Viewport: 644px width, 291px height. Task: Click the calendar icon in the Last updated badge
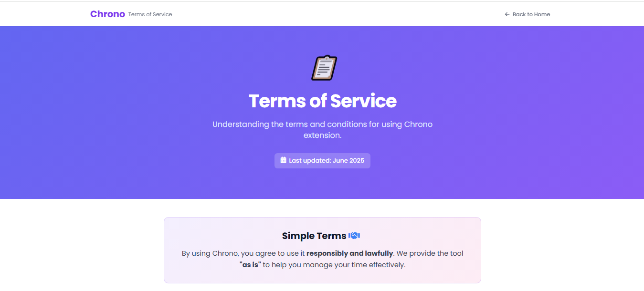tap(283, 160)
